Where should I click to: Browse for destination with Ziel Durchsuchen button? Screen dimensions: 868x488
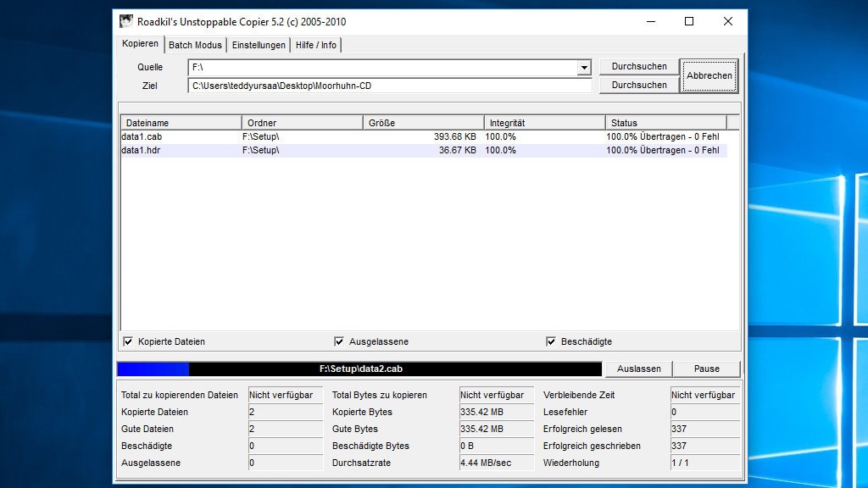639,86
